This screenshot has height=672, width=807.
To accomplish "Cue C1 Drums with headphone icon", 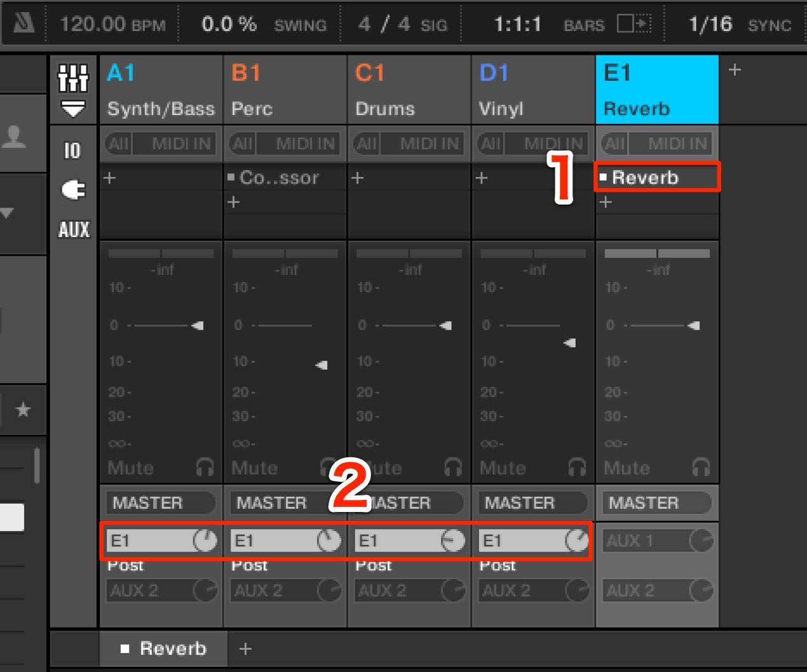I will 452,467.
